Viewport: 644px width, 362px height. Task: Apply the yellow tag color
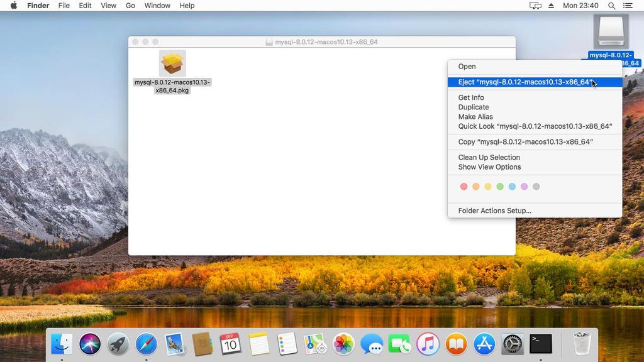(488, 187)
